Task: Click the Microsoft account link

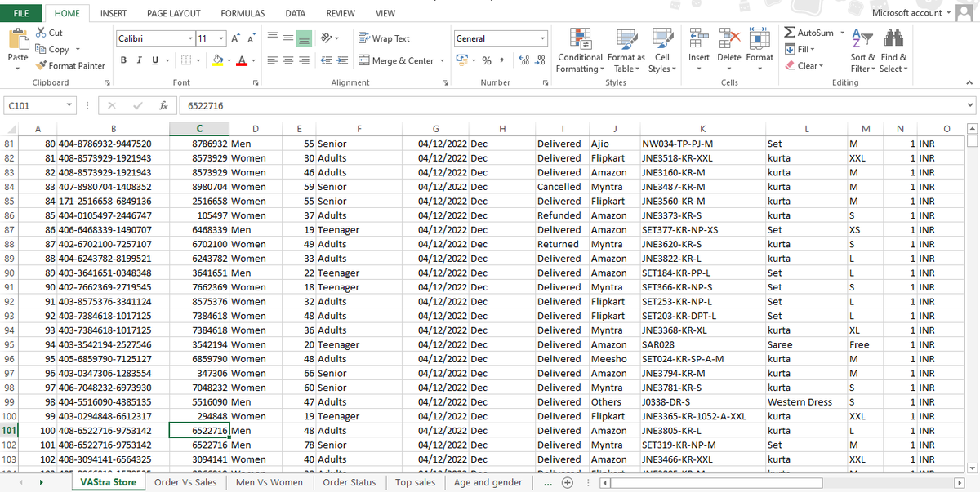Action: point(909,12)
